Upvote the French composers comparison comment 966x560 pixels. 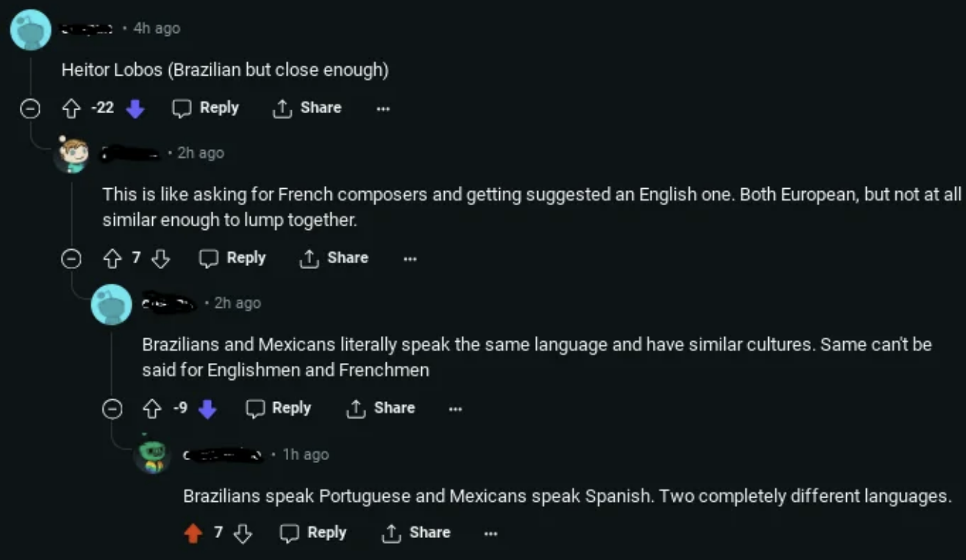(x=112, y=258)
